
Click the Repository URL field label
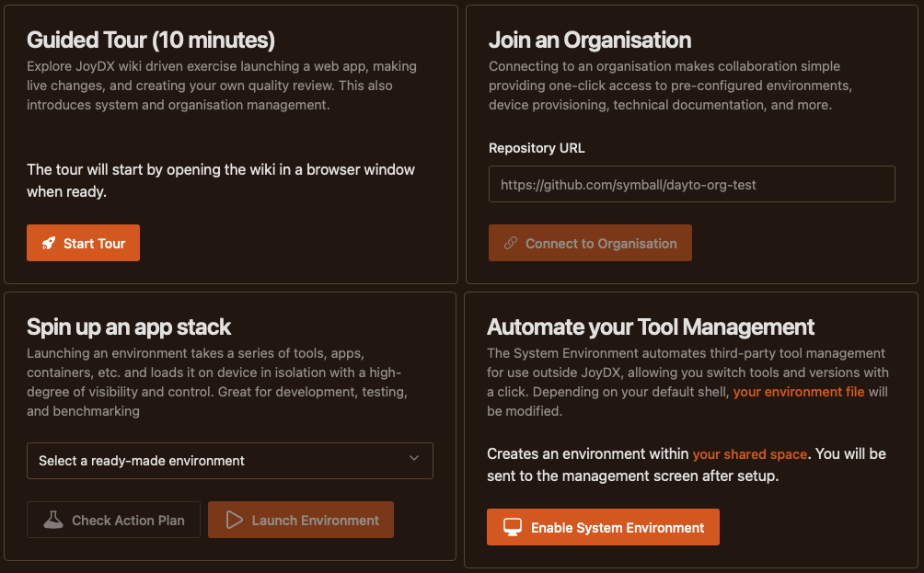click(x=537, y=148)
